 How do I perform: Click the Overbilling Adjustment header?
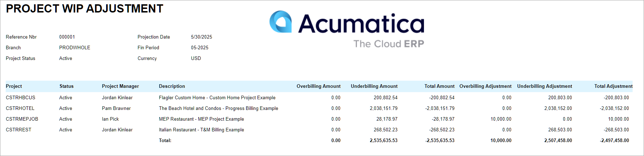tap(485, 86)
